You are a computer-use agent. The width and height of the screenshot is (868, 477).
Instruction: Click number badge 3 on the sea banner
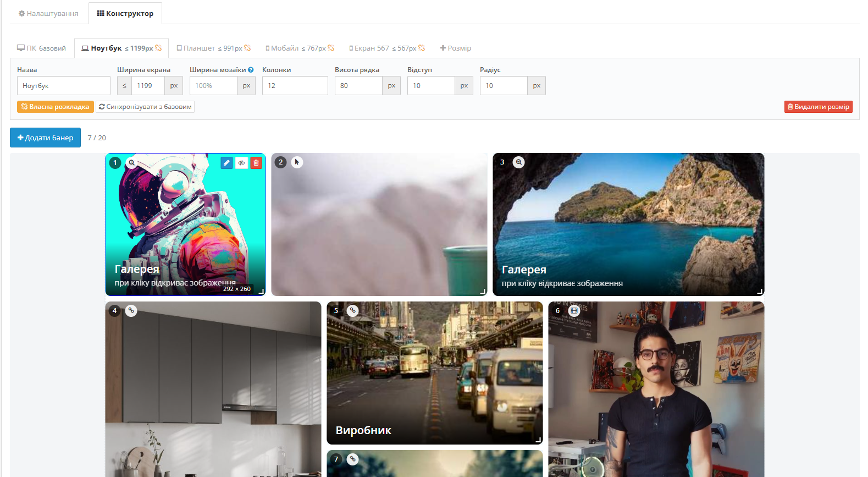[x=502, y=162]
